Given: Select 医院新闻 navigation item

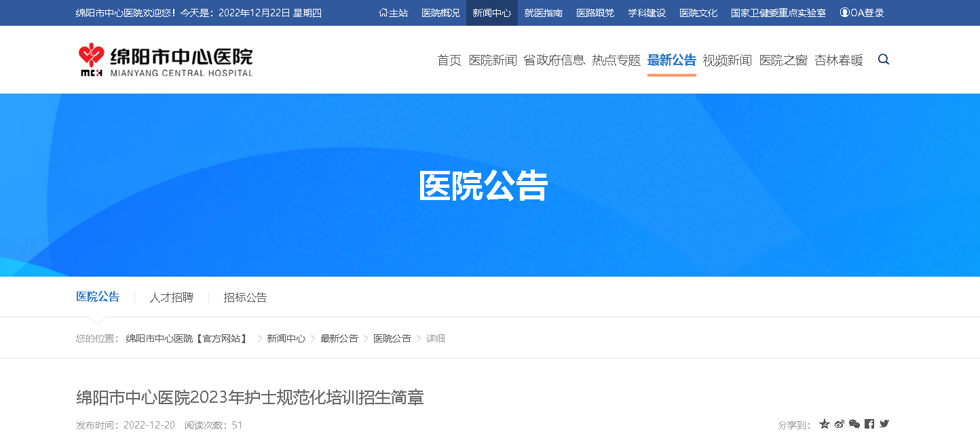Looking at the screenshot, I should [493, 60].
